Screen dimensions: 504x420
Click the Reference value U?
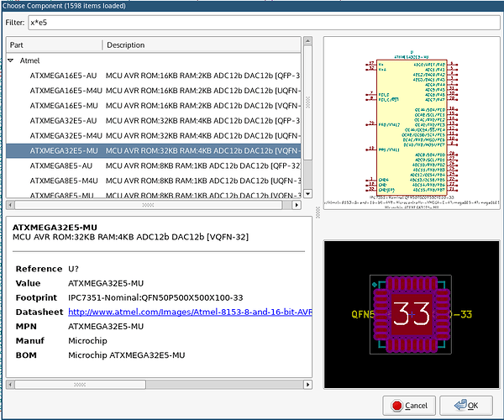click(x=73, y=269)
